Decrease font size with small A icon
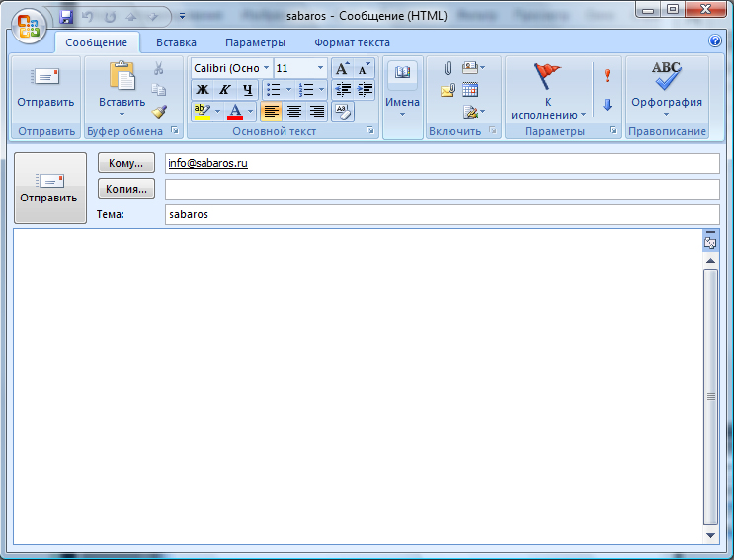Screen dimensions: 734x560 point(364,68)
